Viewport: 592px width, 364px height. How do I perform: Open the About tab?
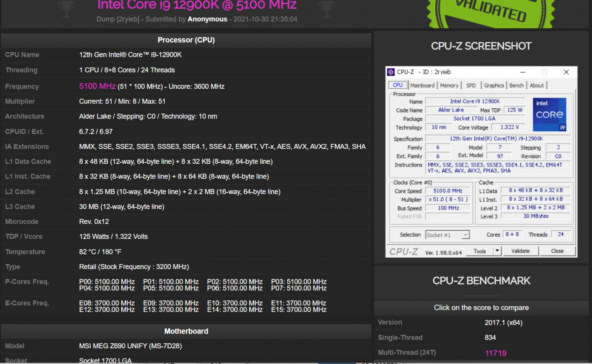536,85
